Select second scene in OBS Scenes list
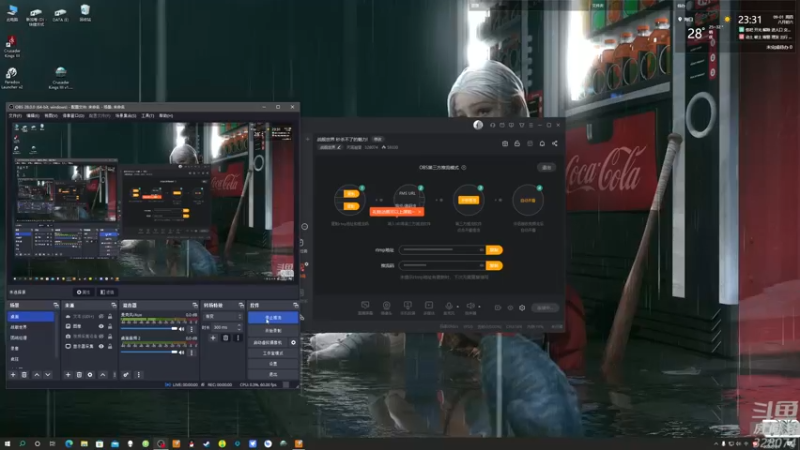 tap(31, 327)
